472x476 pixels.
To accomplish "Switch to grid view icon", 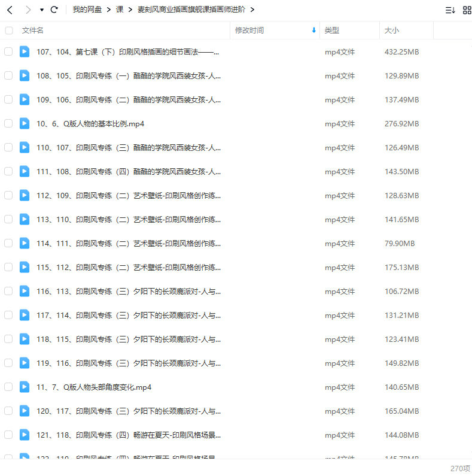I will (467, 10).
